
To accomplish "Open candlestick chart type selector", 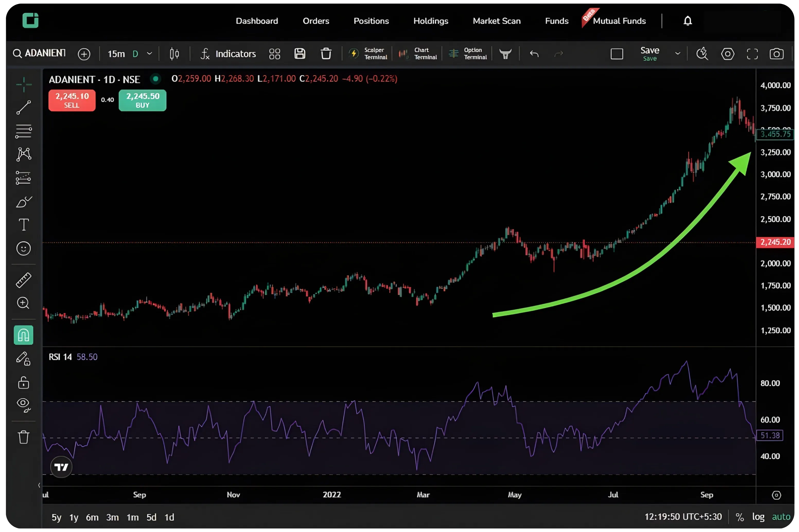I will pyautogui.click(x=174, y=53).
